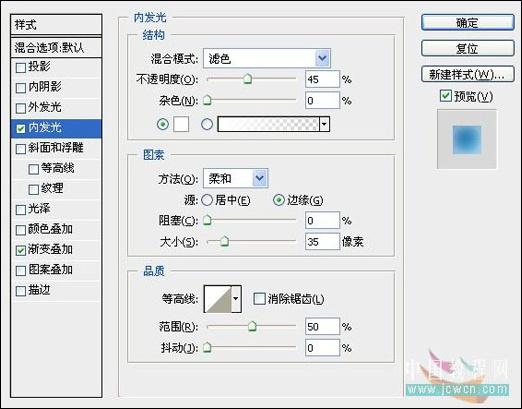This screenshot has height=409, width=522.
Task: Expand the contour picker dropdown arrow
Action: [x=236, y=299]
